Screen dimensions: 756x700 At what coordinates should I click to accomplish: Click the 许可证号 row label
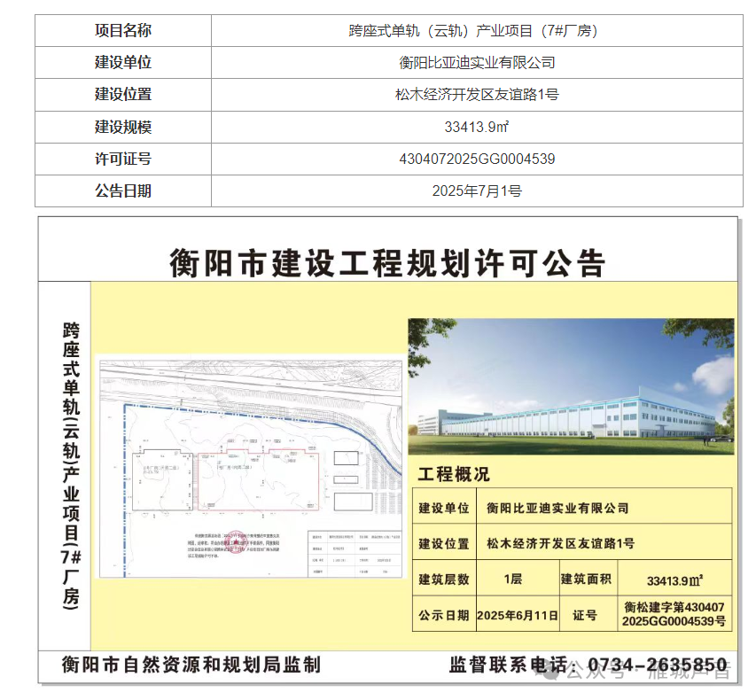click(x=123, y=159)
